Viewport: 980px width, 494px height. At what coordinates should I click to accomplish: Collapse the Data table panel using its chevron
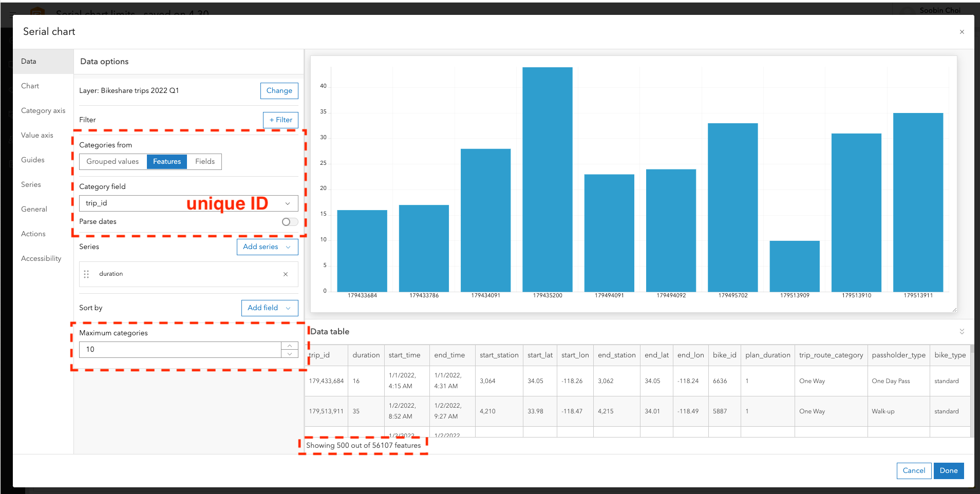(962, 331)
